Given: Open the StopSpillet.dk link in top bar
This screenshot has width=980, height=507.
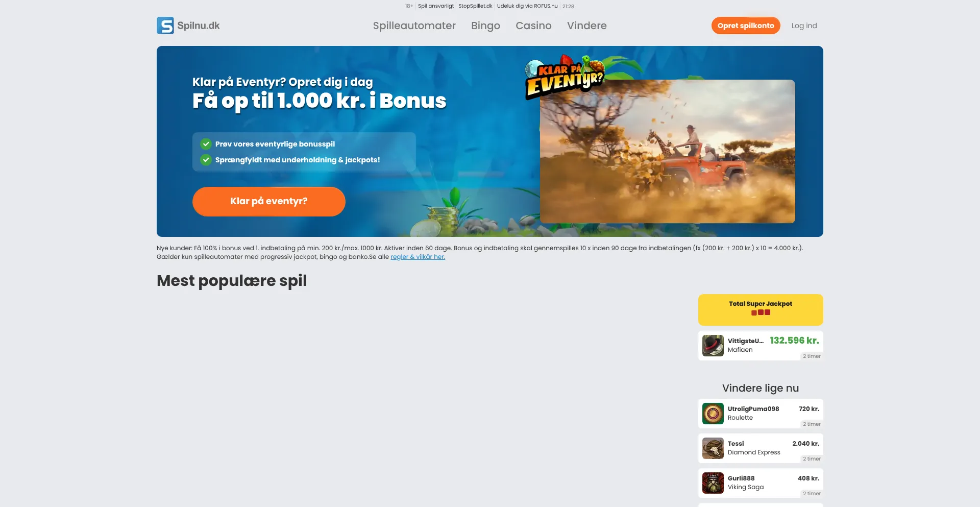Looking at the screenshot, I should coord(475,6).
